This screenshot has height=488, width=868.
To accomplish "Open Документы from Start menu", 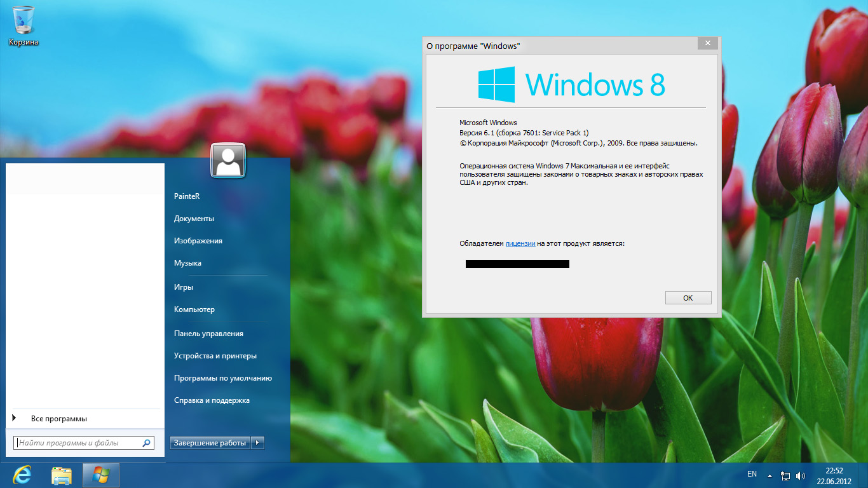I will (x=194, y=219).
